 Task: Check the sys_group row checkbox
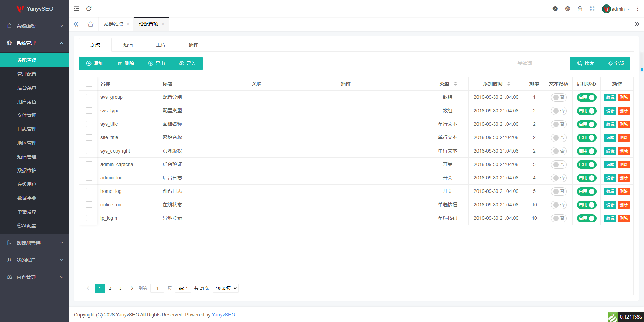tap(89, 97)
